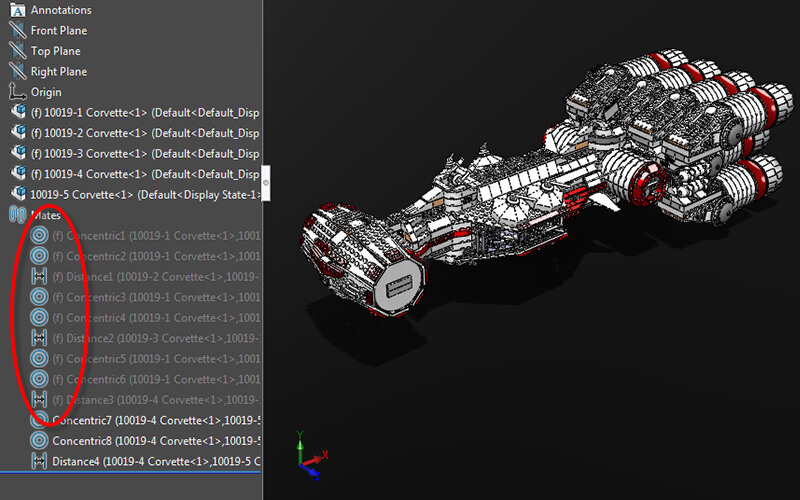
Task: Click the 10019-1 Corvette component icon
Action: (18, 112)
